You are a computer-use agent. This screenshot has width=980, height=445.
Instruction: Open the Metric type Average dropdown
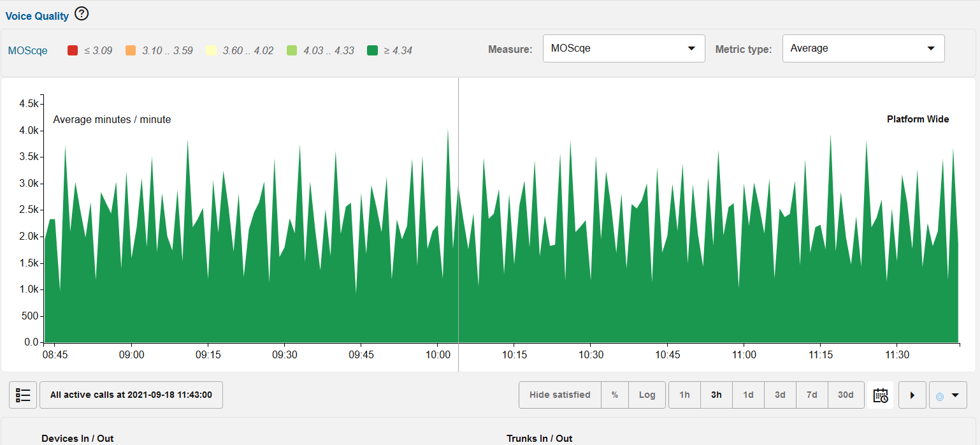pos(863,48)
